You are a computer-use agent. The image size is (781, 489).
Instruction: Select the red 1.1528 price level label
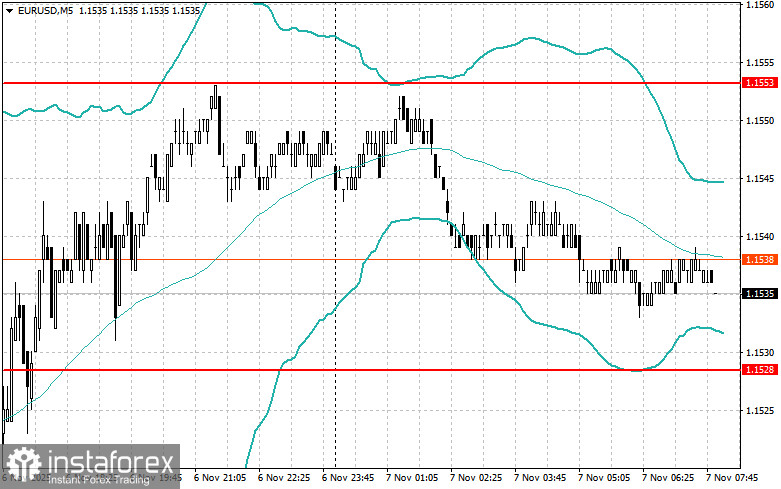(760, 370)
